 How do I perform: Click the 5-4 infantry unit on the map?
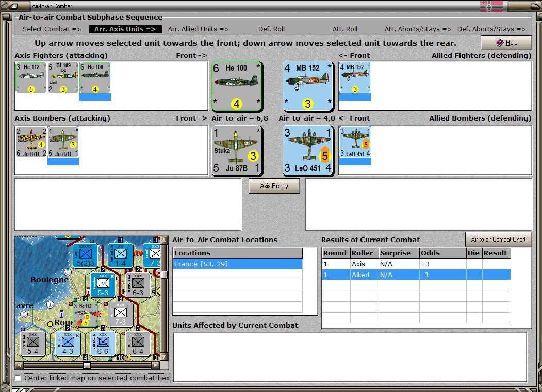click(33, 344)
